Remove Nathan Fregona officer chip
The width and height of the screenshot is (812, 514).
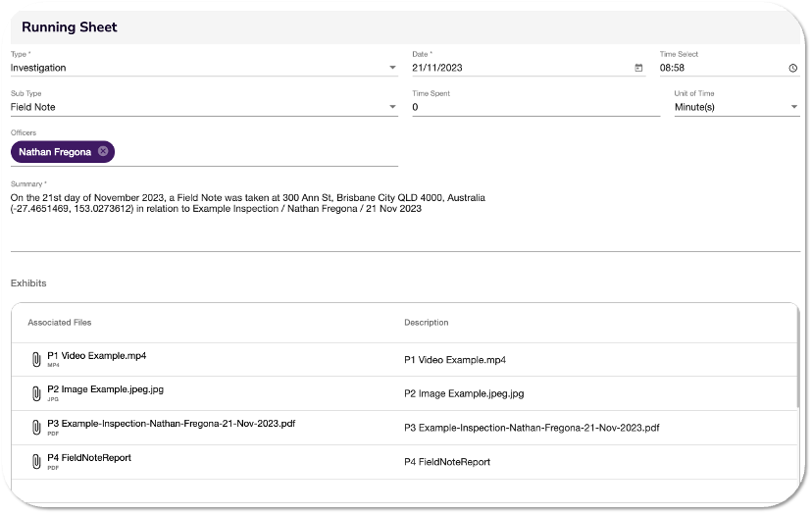[103, 151]
